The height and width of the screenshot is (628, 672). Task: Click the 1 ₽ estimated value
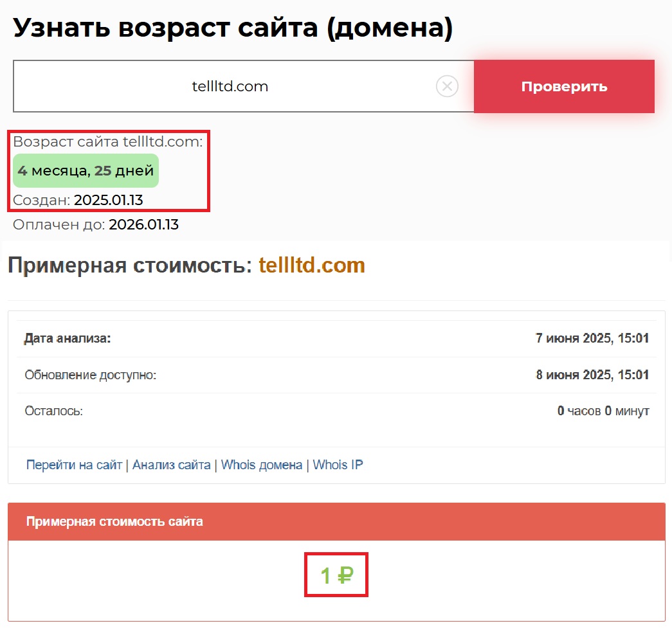click(336, 575)
